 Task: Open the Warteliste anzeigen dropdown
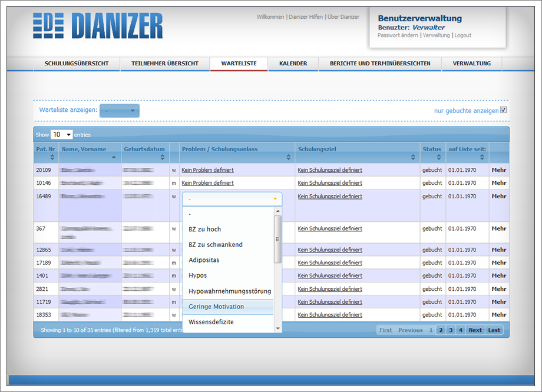tap(120, 111)
